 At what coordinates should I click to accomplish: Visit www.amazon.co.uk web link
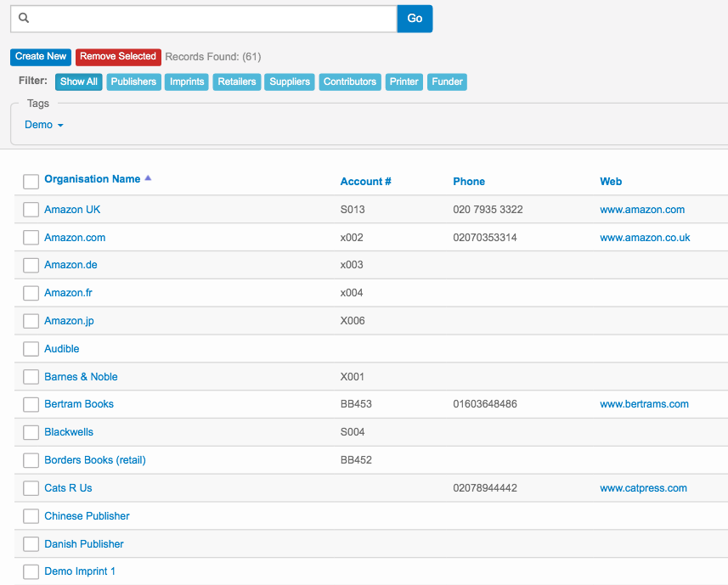pos(645,238)
